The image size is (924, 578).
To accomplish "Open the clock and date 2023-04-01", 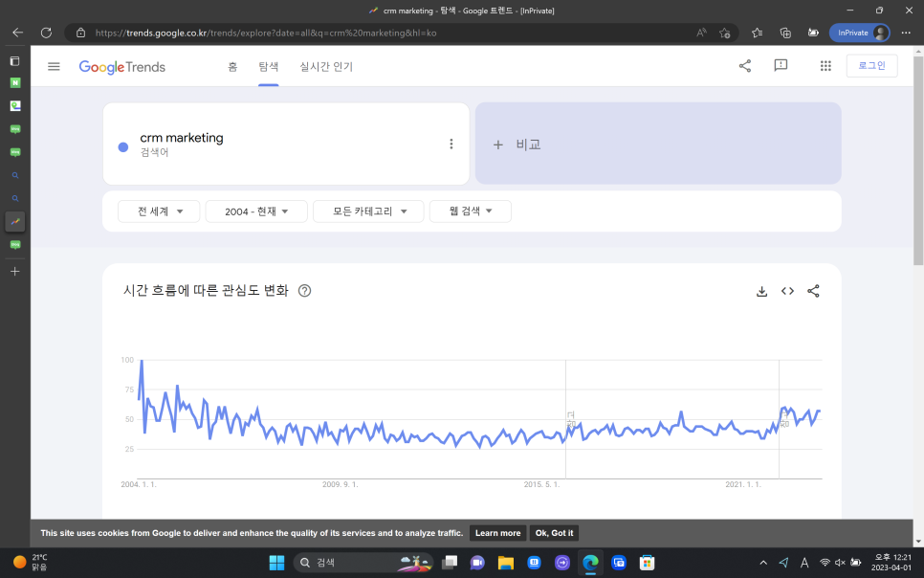I will (x=891, y=562).
